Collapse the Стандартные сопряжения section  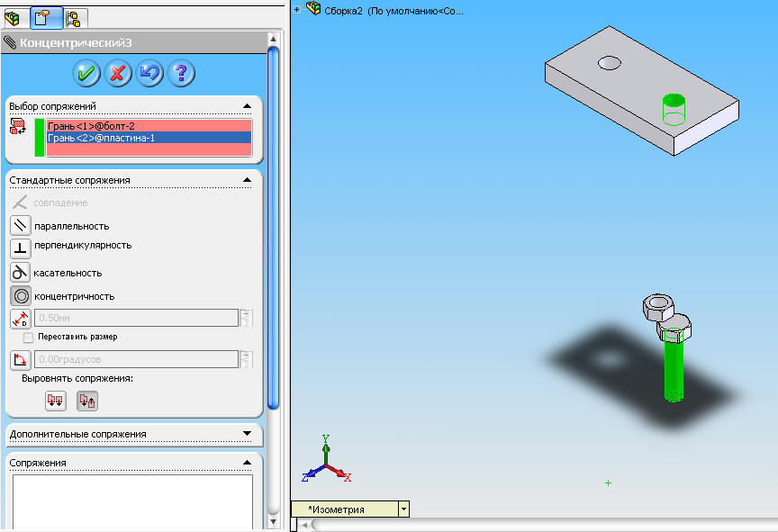pyautogui.click(x=247, y=180)
